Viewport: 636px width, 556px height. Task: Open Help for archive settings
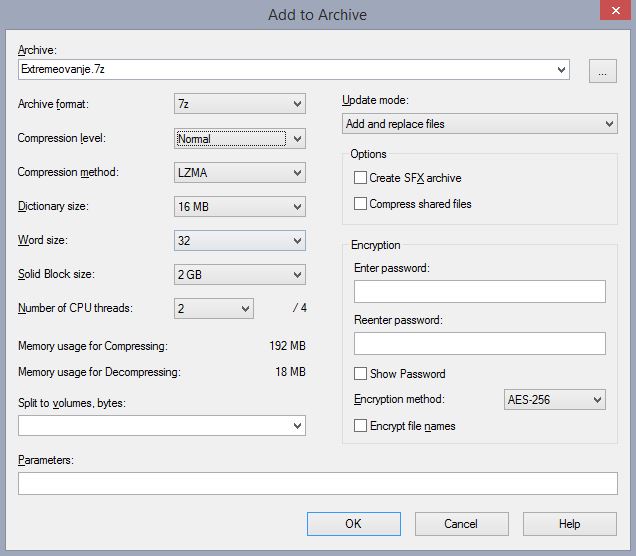point(569,524)
